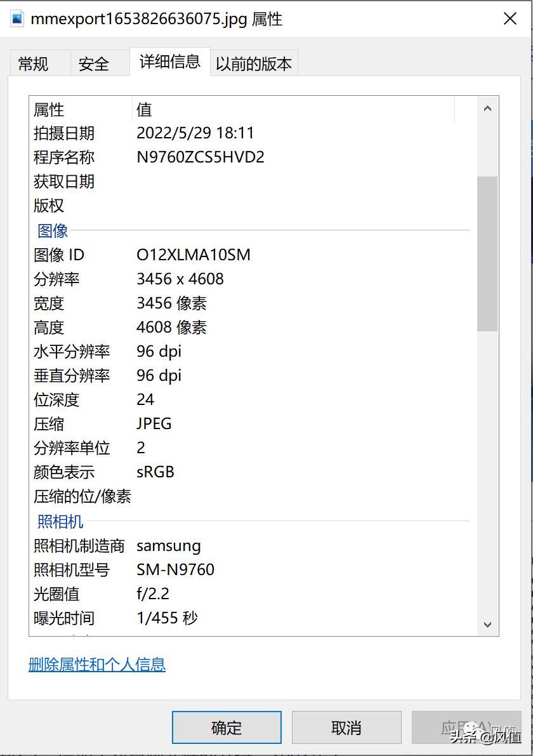Select the 压缩的位/像素 row

(x=250, y=496)
